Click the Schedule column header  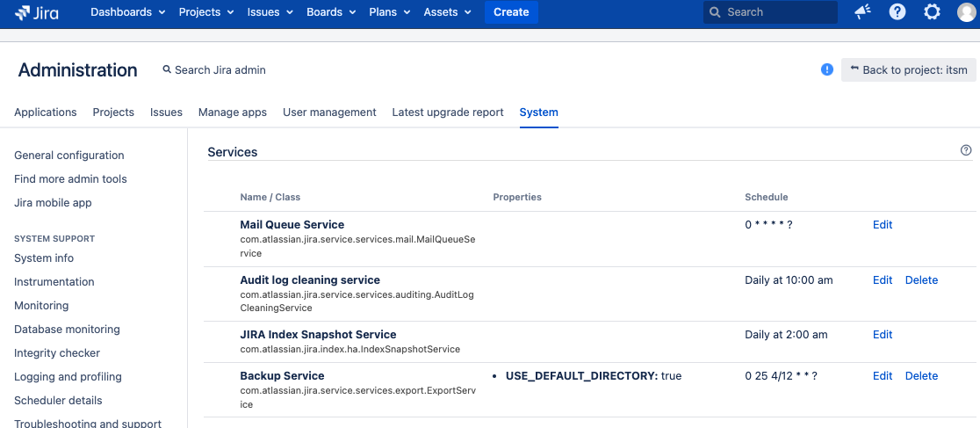pos(767,197)
